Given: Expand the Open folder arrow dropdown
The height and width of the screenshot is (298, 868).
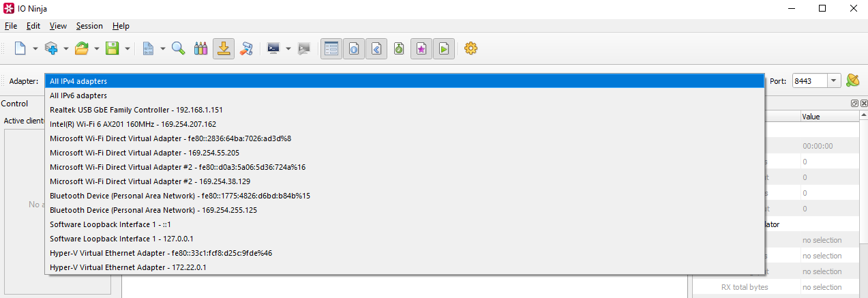Looking at the screenshot, I should pyautogui.click(x=97, y=48).
